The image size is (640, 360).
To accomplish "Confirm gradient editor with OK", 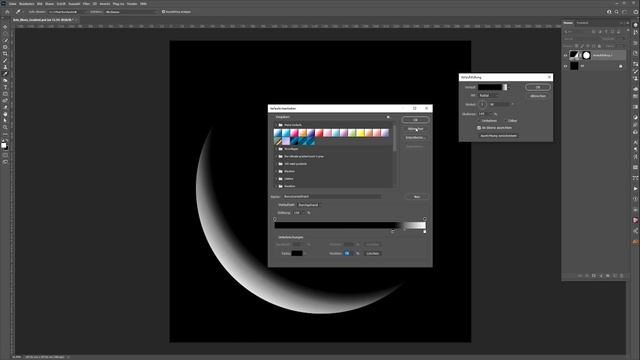I will pos(415,120).
